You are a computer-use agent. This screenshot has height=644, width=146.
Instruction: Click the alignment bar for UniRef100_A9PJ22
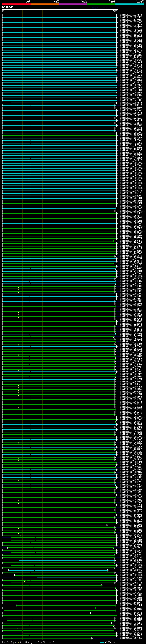coord(60,30)
